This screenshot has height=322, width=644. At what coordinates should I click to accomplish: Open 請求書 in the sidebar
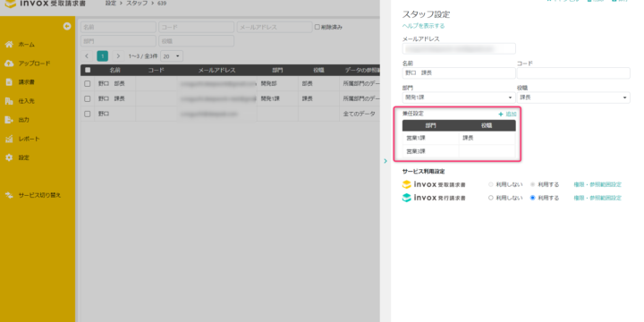click(26, 82)
